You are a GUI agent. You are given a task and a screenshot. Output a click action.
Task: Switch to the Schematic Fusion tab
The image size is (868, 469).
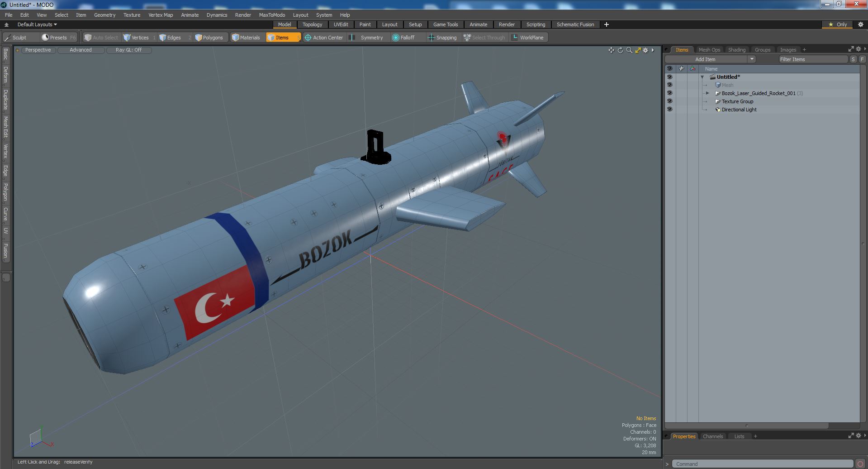(x=575, y=24)
